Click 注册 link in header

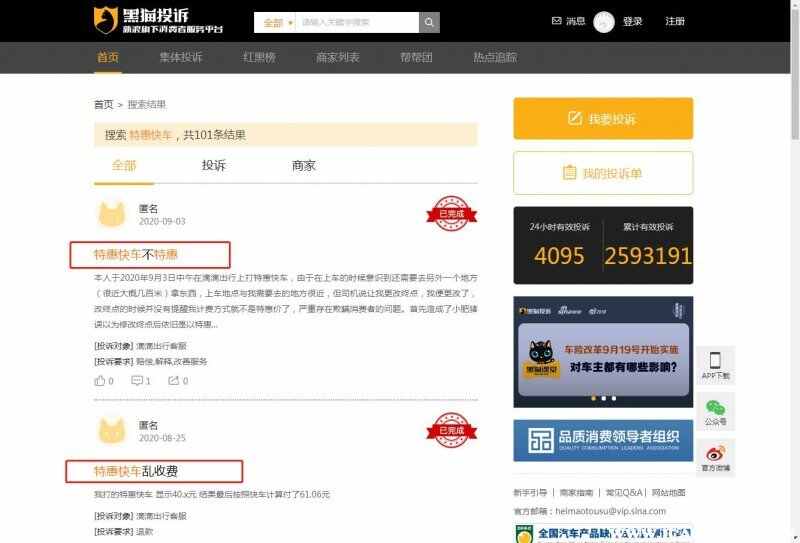tap(675, 21)
